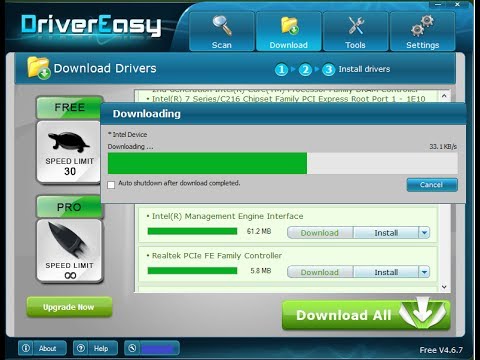Viewport: 480px width, 360px height.
Task: Select step 1 circle indicator
Action: [x=281, y=70]
